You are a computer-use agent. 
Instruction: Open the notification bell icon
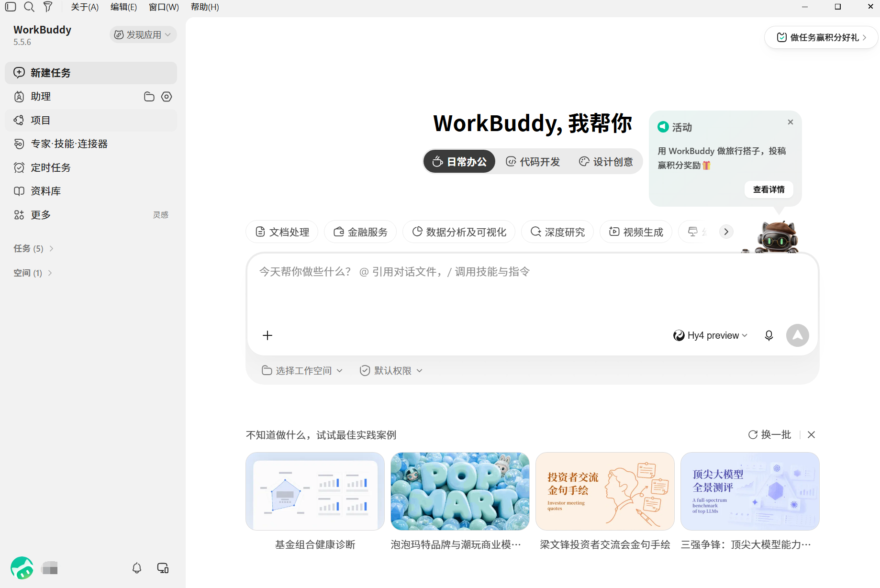137,568
